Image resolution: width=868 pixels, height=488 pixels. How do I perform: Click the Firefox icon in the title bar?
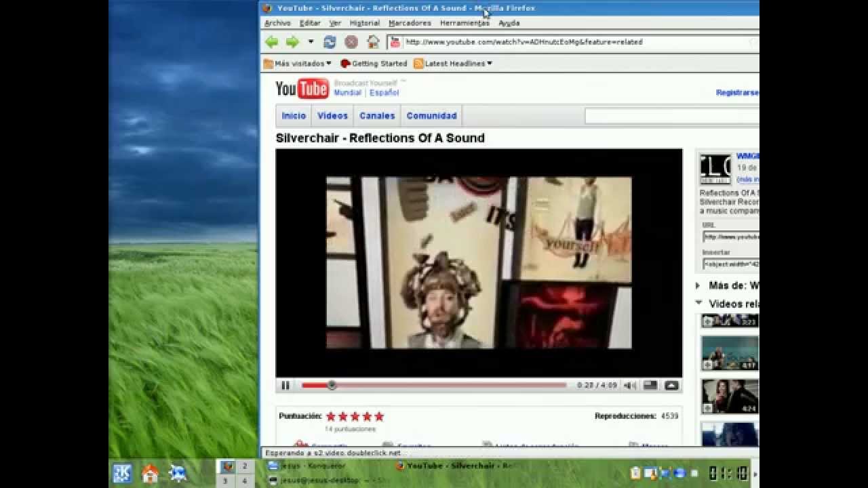[267, 8]
